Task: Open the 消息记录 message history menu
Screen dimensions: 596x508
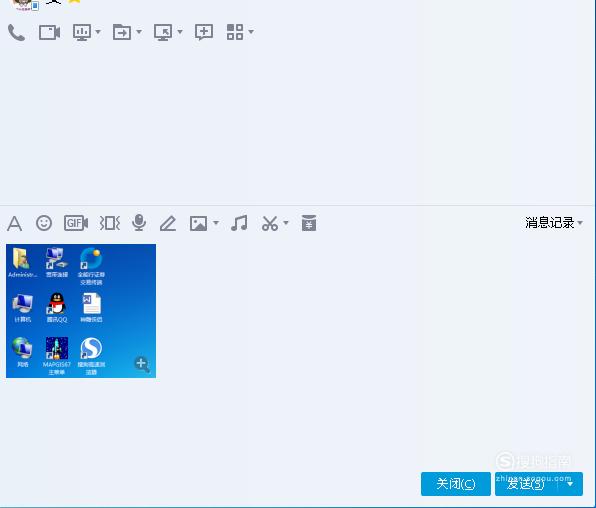Action: coord(553,223)
